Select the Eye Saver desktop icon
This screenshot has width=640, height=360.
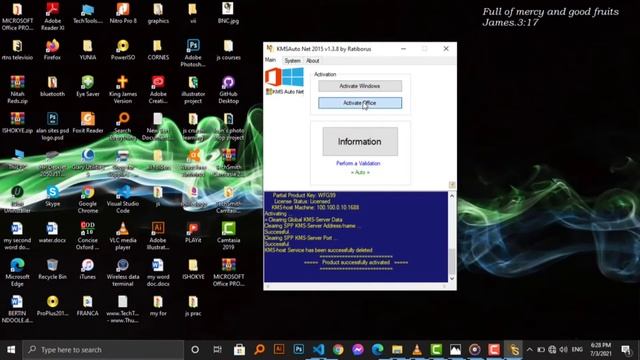[x=88, y=86]
